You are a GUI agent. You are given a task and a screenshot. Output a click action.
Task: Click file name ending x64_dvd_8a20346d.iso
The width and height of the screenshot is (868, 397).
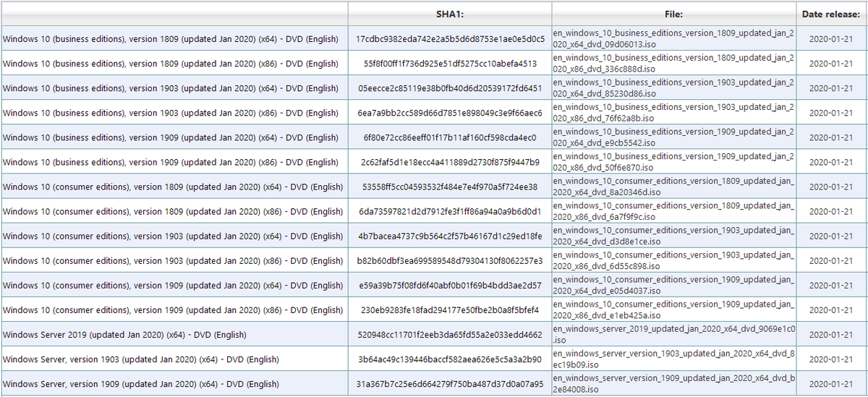673,186
